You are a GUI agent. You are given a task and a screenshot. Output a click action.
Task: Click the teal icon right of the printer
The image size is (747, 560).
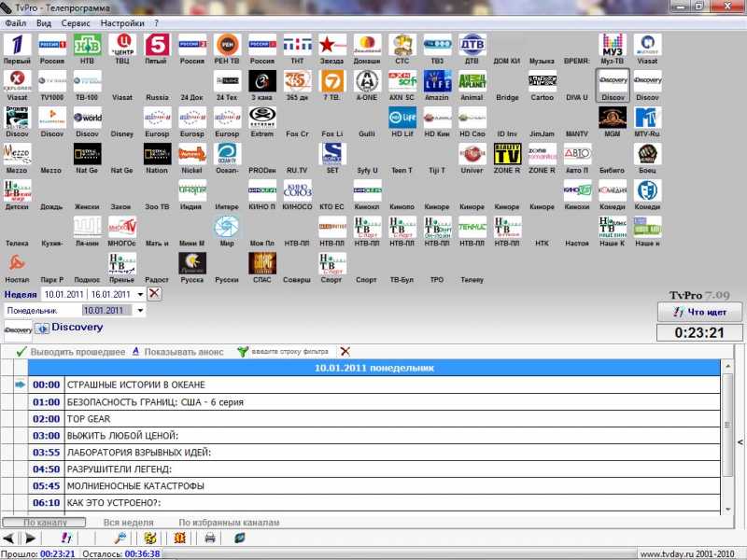point(240,539)
